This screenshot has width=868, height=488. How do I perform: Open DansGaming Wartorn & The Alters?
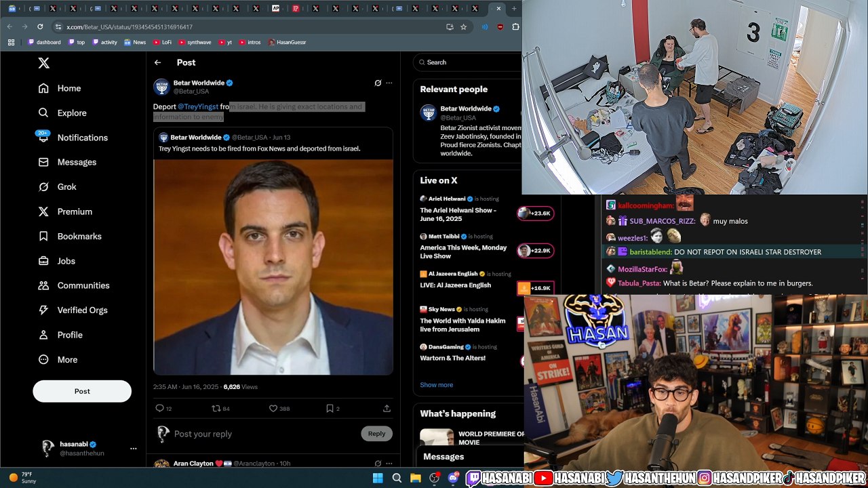tap(452, 358)
